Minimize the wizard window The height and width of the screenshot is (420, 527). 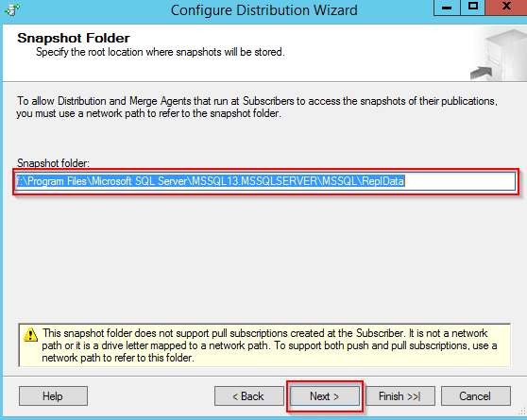(447, 8)
